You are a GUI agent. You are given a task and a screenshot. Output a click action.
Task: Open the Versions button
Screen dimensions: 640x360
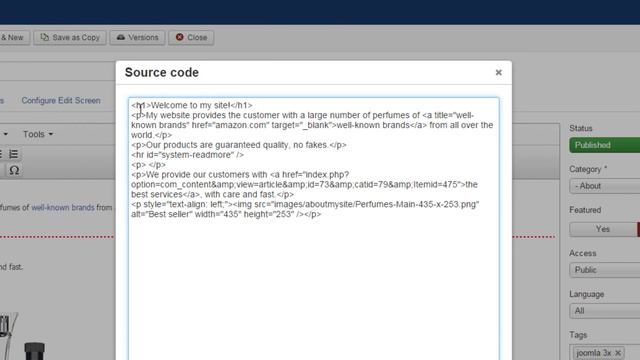[137, 38]
